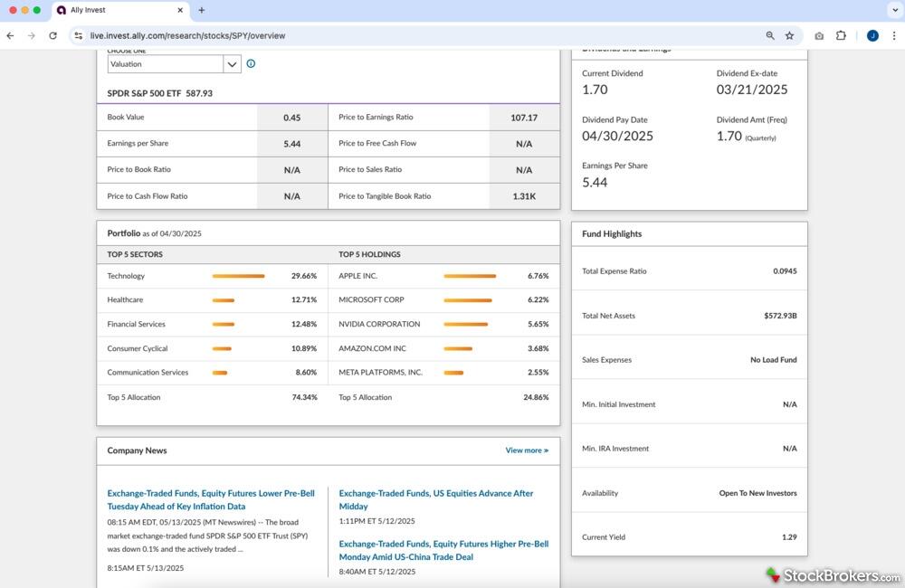
Task: Open the Chrome extensions puzzle icon
Action: (841, 36)
